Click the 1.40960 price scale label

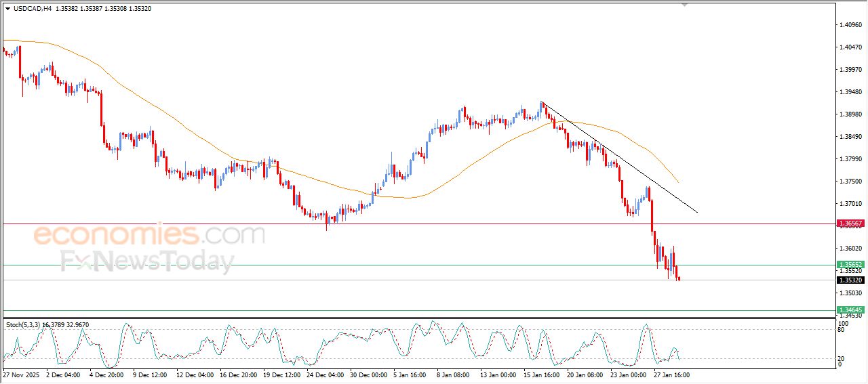coord(850,25)
